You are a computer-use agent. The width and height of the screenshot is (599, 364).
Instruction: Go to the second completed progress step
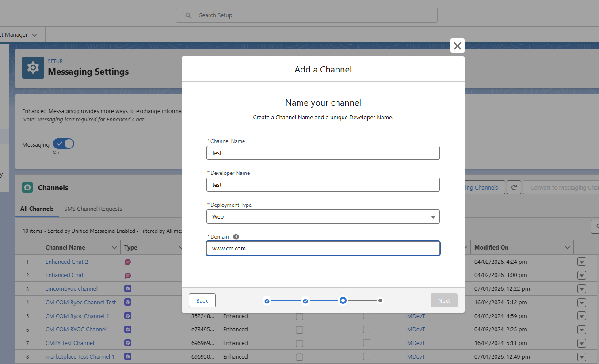click(305, 301)
